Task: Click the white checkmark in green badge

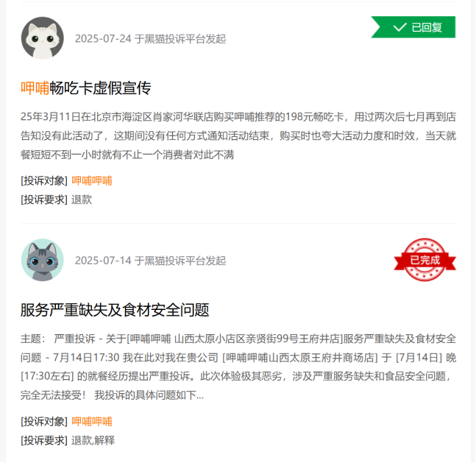Action: click(399, 27)
